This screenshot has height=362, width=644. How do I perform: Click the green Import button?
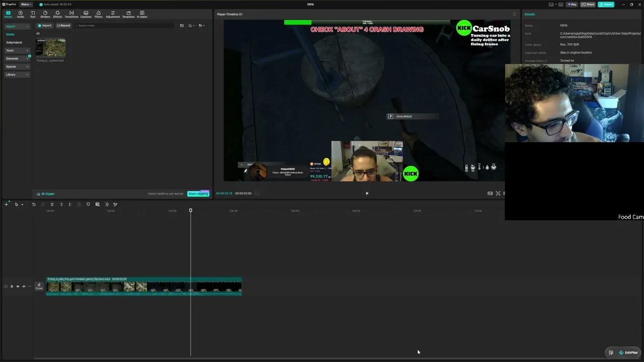(45, 26)
